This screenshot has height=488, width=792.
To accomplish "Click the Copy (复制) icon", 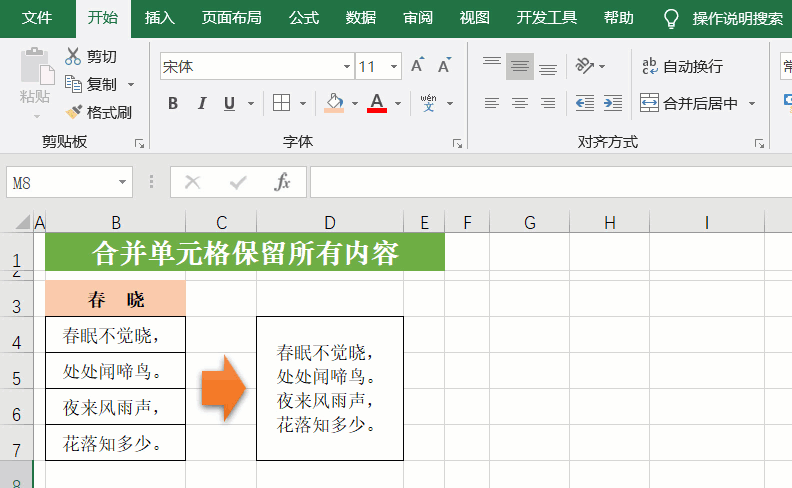I will 73,84.
